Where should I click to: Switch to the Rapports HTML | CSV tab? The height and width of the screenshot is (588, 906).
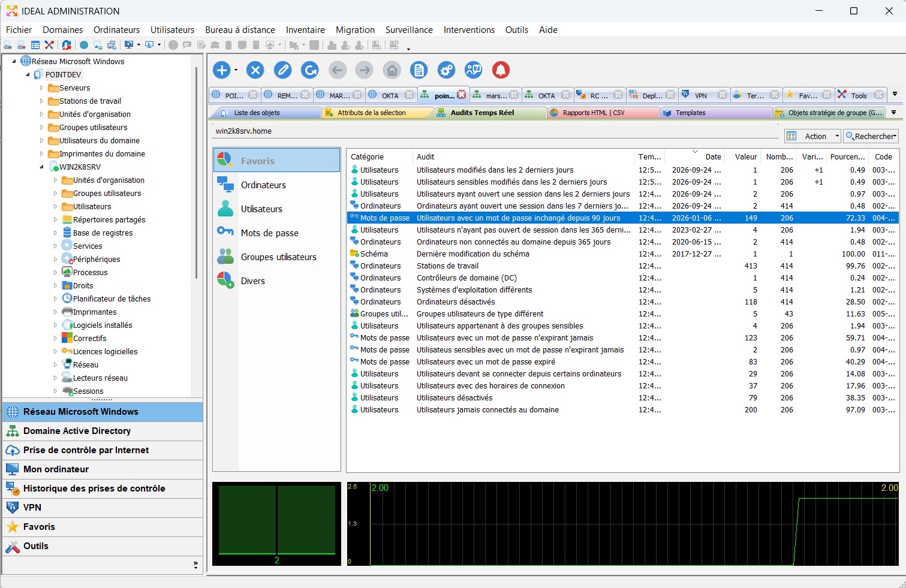603,113
